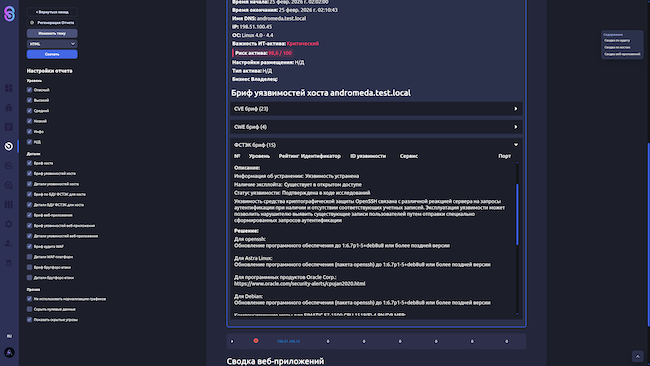Click the Изменить тему button
Viewport: 650px width, 366px height.
click(52, 34)
